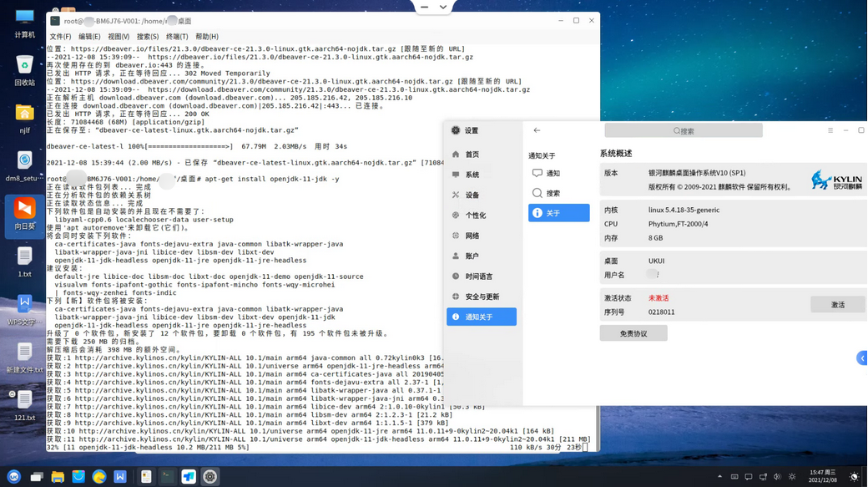Switch to Settings gear in taskbar
The image size is (868, 487).
tap(209, 476)
